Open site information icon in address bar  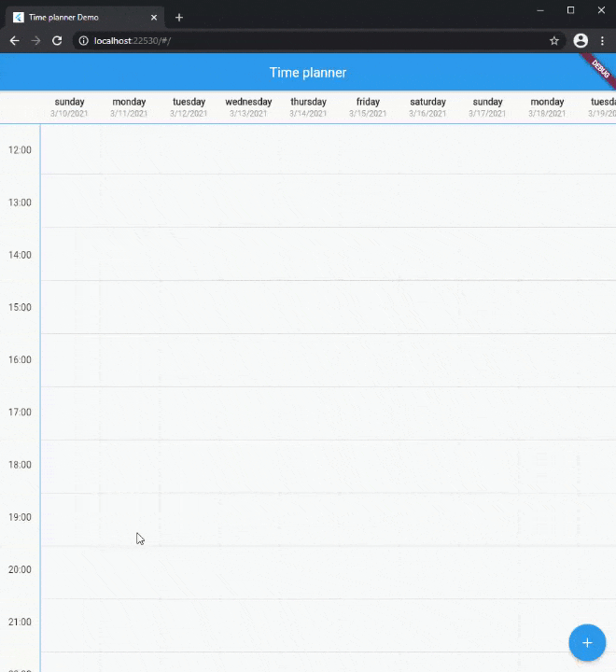tap(84, 41)
